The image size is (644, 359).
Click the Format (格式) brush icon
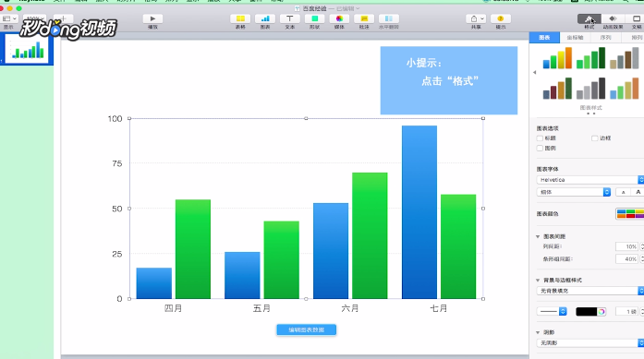(x=589, y=18)
